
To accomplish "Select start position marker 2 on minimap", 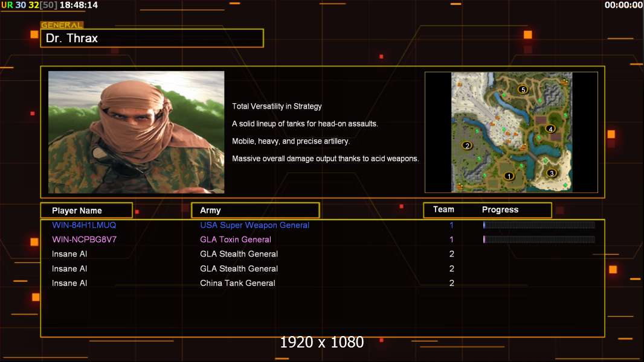I will coord(467,145).
